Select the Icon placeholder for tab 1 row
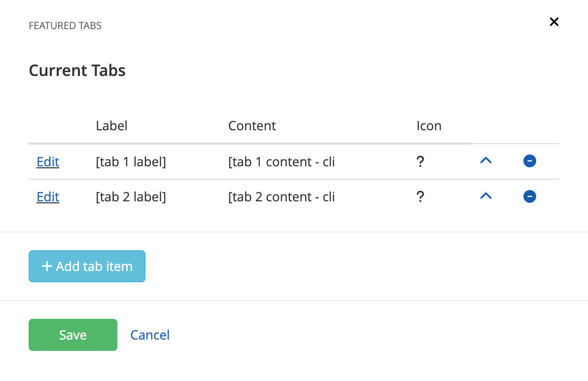 pos(420,161)
